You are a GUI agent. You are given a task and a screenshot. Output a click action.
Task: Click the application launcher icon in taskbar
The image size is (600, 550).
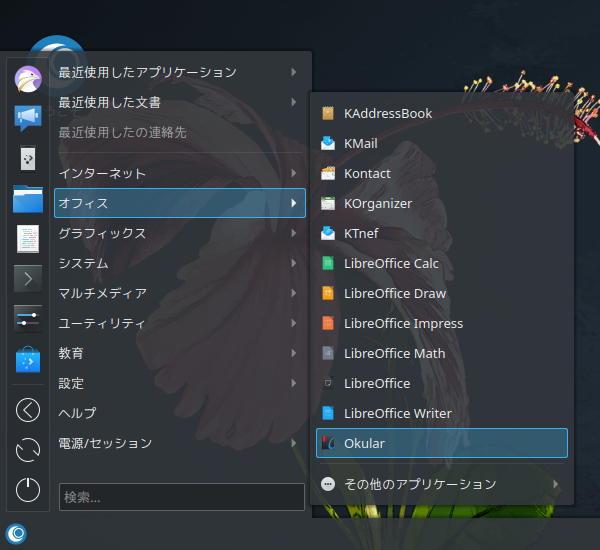(16, 534)
